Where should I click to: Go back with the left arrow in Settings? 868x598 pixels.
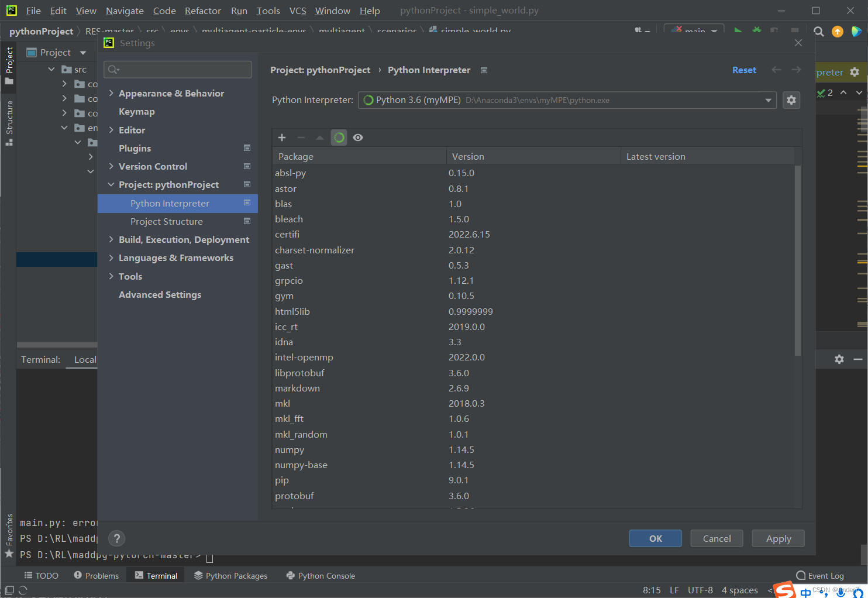pyautogui.click(x=776, y=70)
